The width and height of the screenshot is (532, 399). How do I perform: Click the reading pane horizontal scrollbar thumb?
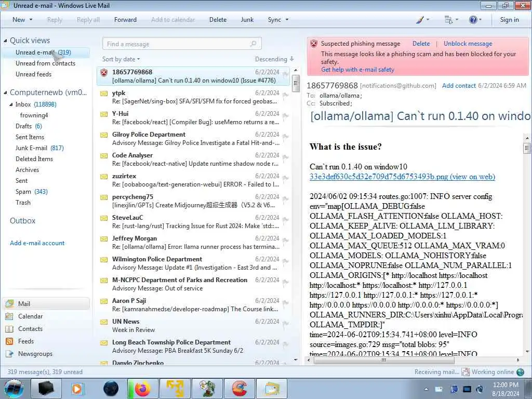coord(384,361)
